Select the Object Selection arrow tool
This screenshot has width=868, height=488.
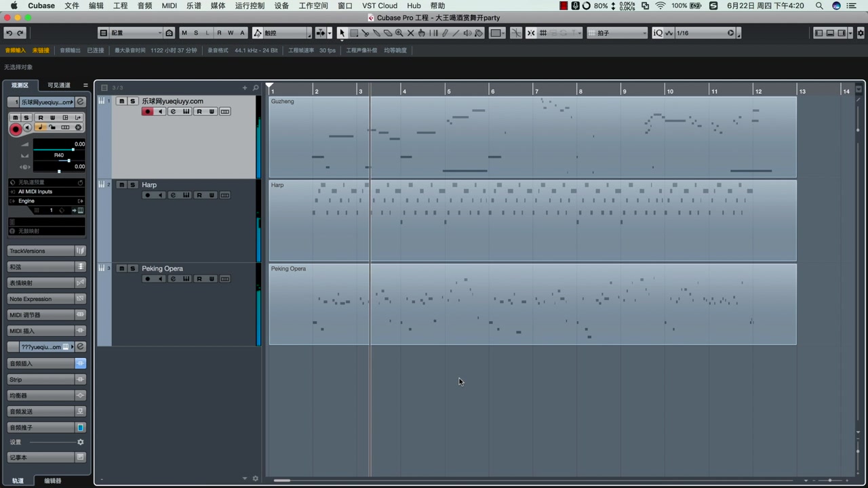coord(342,33)
